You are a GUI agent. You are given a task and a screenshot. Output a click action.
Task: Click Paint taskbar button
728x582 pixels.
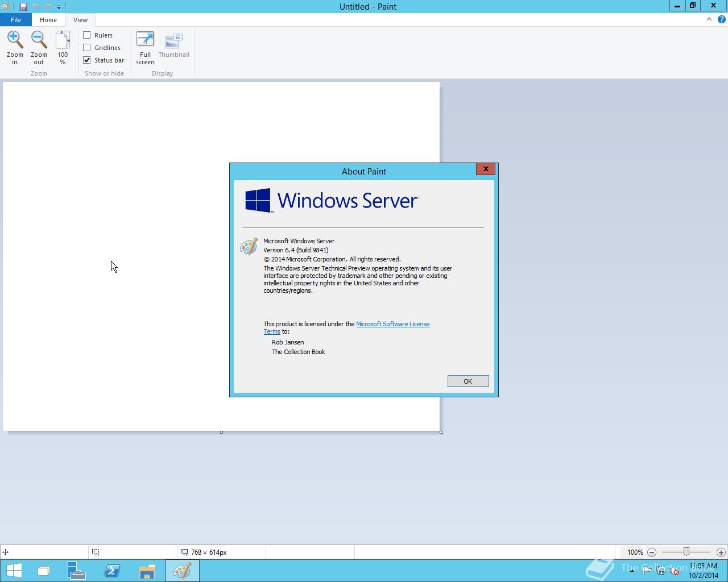click(183, 571)
